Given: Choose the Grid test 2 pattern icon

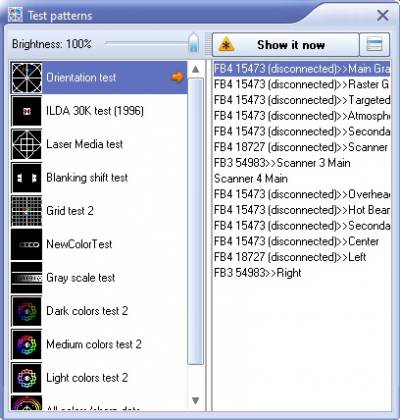Looking at the screenshot, I should (x=27, y=211).
